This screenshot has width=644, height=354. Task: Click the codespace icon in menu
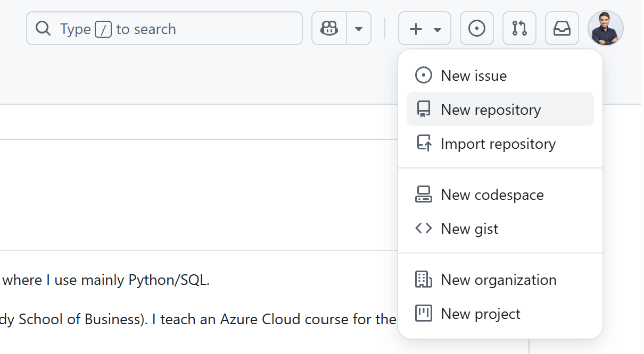pyautogui.click(x=424, y=195)
